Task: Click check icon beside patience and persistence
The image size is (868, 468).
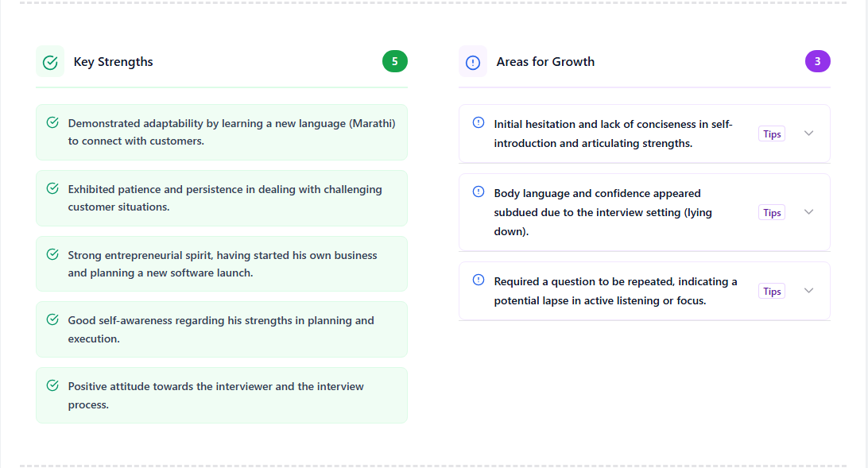Action: pos(53,189)
